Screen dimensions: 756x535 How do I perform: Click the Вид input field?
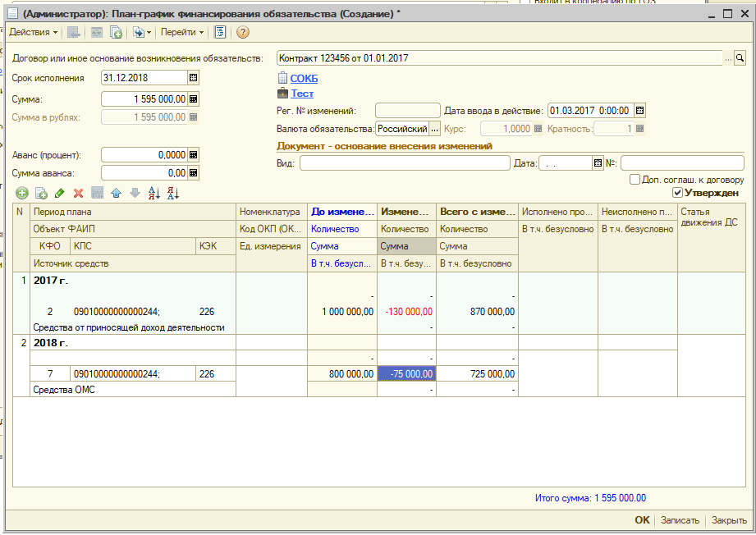(x=404, y=163)
